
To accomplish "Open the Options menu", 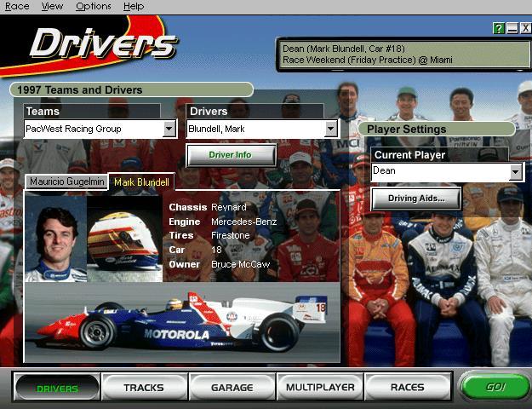I will pos(93,6).
